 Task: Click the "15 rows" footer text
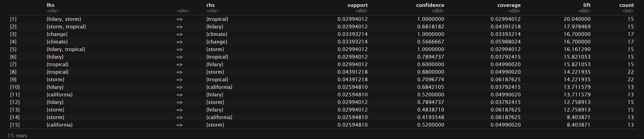click(17, 135)
